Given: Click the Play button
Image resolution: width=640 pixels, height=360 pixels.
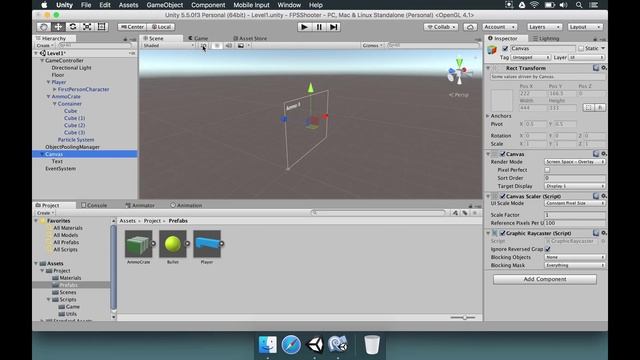Looking at the screenshot, I should tap(304, 27).
